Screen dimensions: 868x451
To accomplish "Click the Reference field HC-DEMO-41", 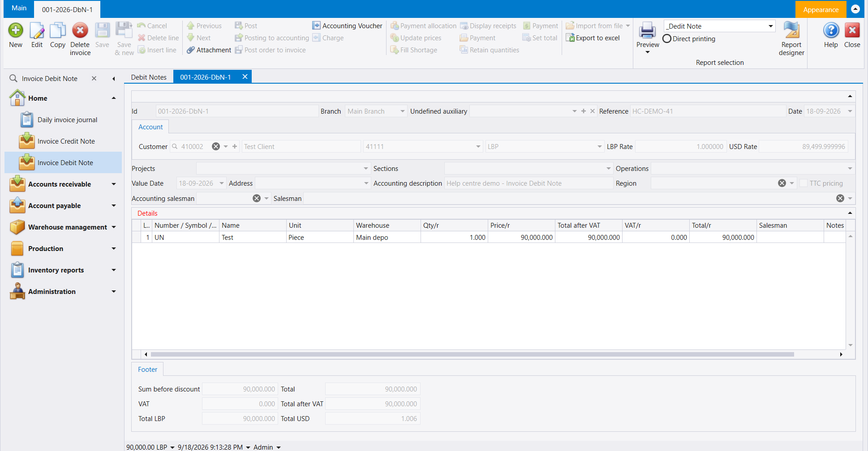I will (708, 111).
